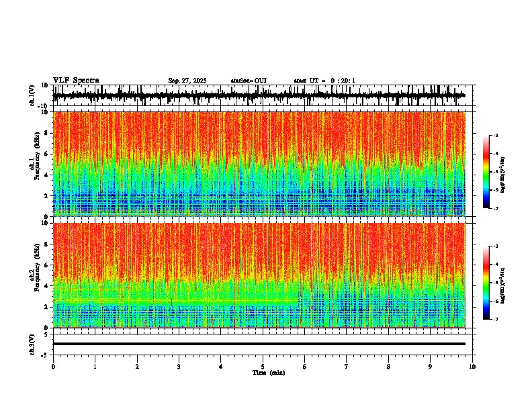Viewport: 532px width, 411px height.
Task: Click the "ch.3(V)" axis label
Action: click(32, 345)
